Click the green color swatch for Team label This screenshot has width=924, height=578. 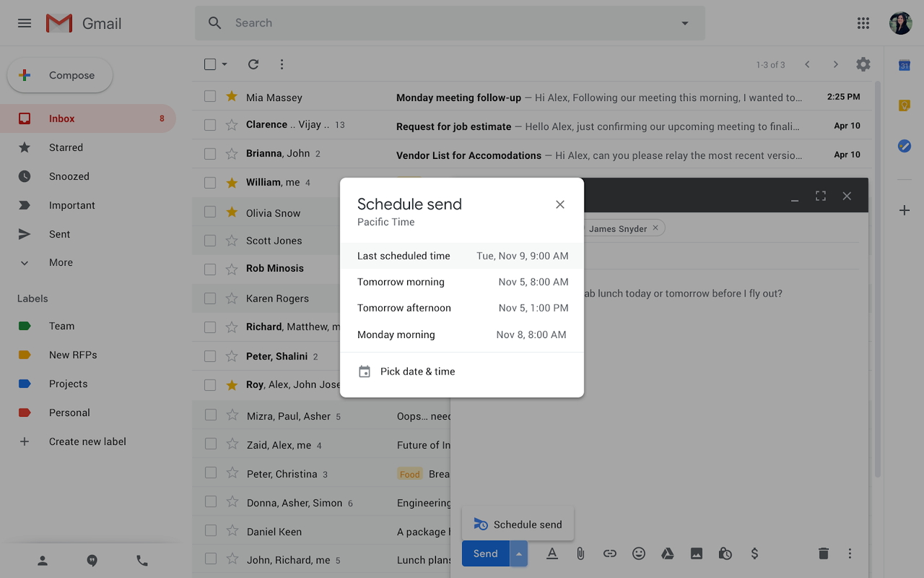tap(24, 326)
